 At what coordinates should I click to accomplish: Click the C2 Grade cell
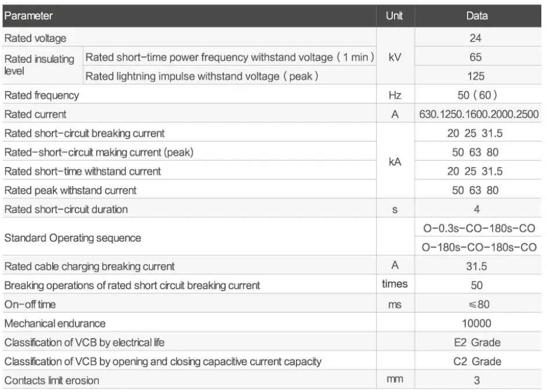coord(477,362)
